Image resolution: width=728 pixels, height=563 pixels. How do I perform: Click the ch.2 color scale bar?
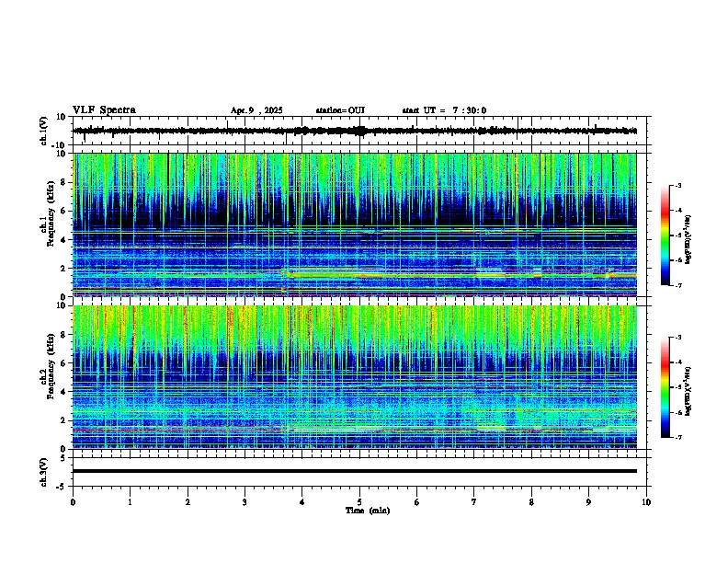click(x=665, y=387)
